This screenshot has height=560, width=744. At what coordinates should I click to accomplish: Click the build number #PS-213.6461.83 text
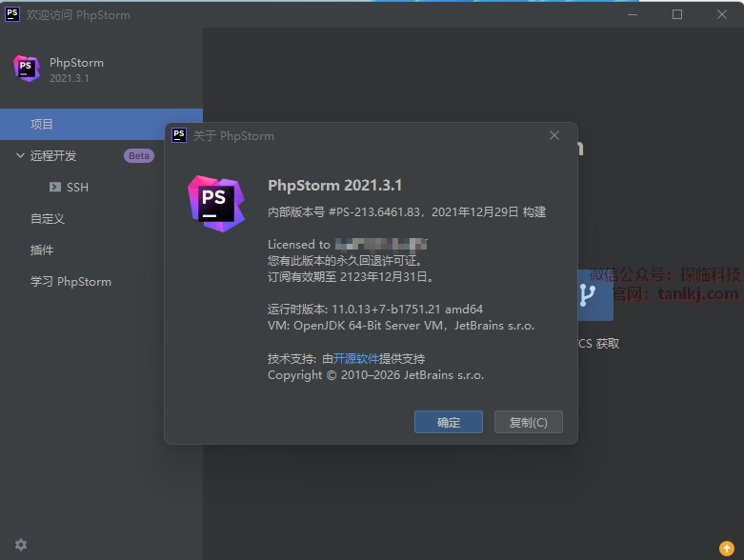[x=373, y=212]
